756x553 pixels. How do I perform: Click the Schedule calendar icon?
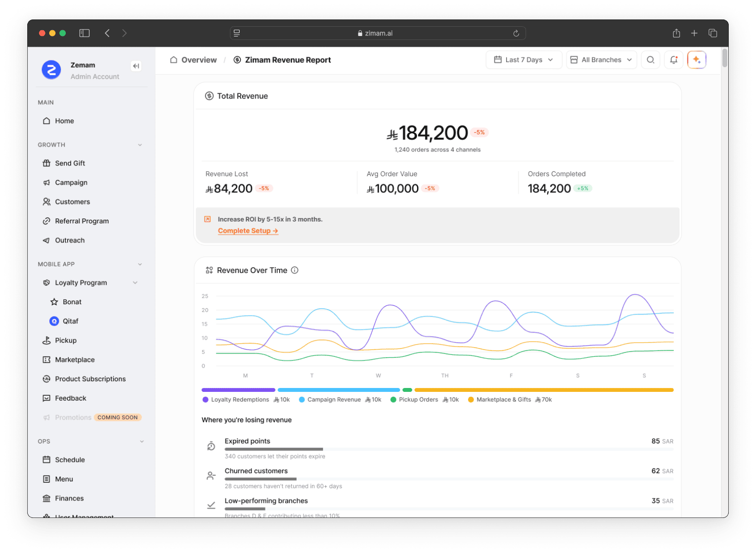tap(47, 460)
